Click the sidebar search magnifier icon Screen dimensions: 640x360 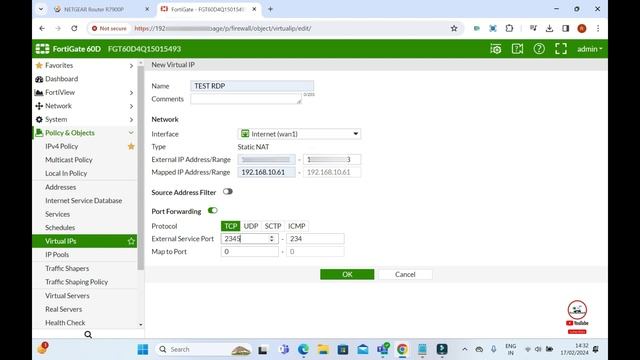point(88,335)
